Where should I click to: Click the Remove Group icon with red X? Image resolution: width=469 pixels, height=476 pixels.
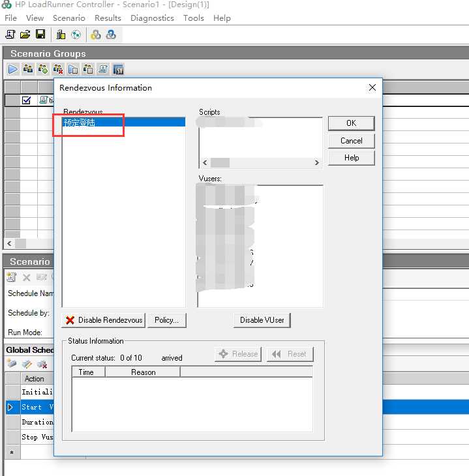pyautogui.click(x=58, y=70)
